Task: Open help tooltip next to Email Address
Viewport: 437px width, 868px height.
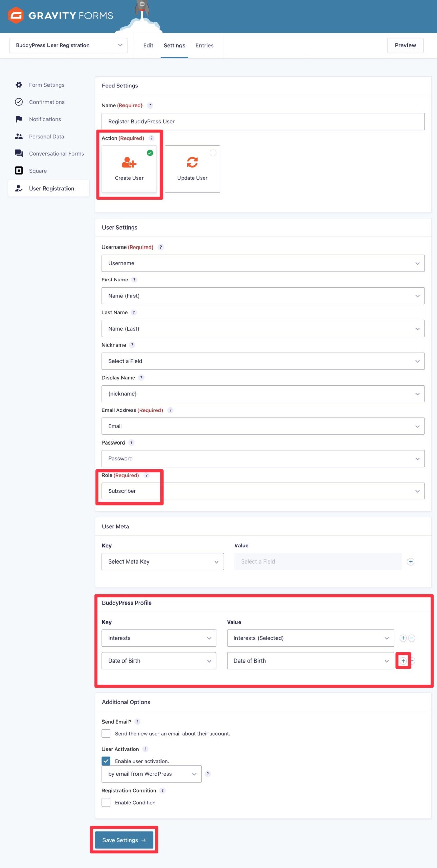Action: (x=171, y=410)
